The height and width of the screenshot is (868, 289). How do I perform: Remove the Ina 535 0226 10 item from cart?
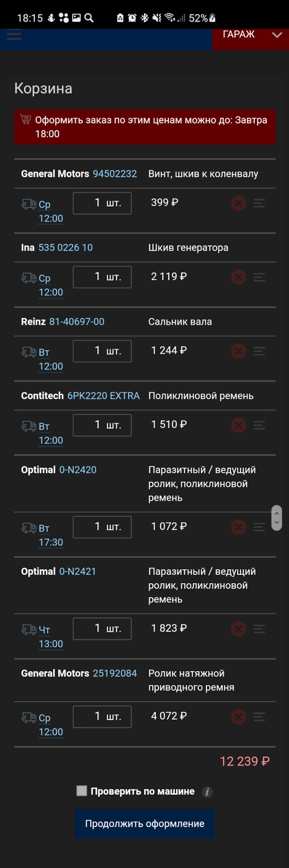(x=238, y=278)
